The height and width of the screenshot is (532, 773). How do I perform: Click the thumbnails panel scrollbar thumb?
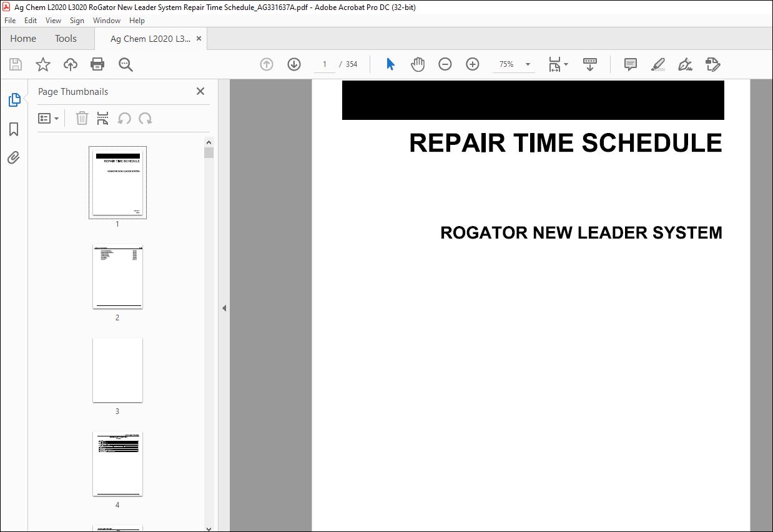click(209, 153)
